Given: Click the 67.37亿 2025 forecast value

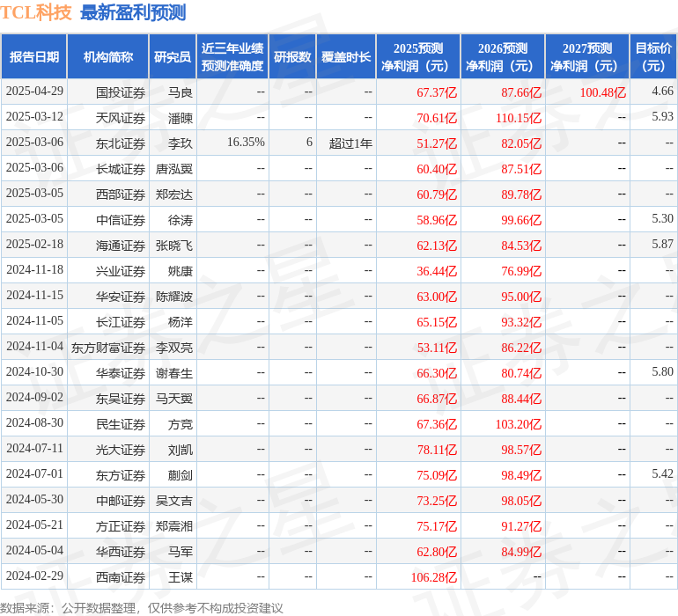Looking at the screenshot, I should pyautogui.click(x=437, y=92).
